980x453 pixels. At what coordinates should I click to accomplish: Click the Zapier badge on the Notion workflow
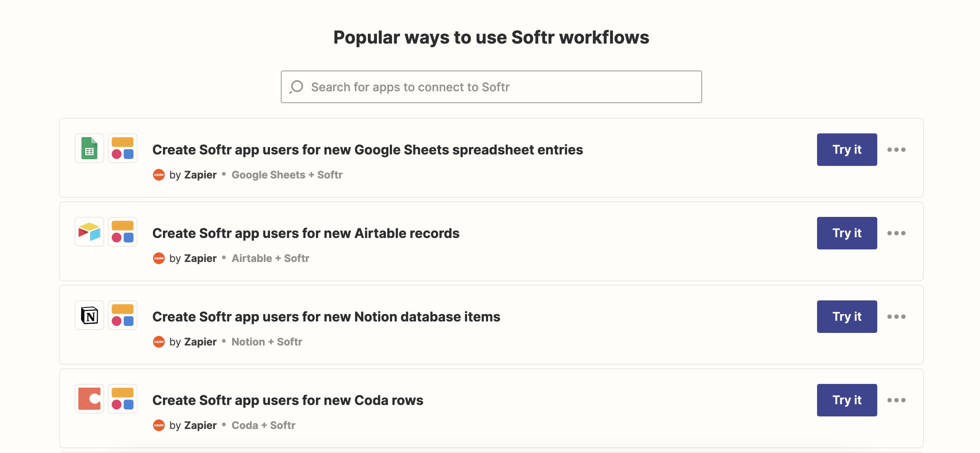[x=159, y=341]
